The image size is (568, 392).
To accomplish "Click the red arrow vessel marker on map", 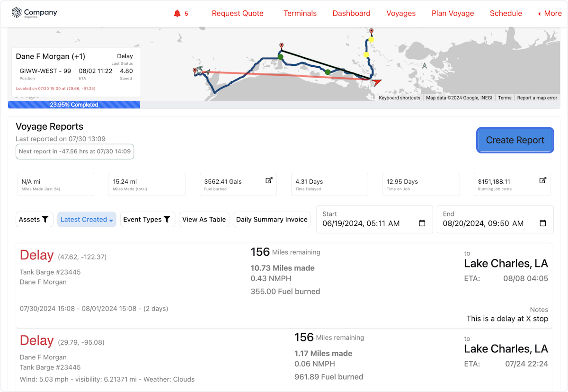I will tap(377, 82).
